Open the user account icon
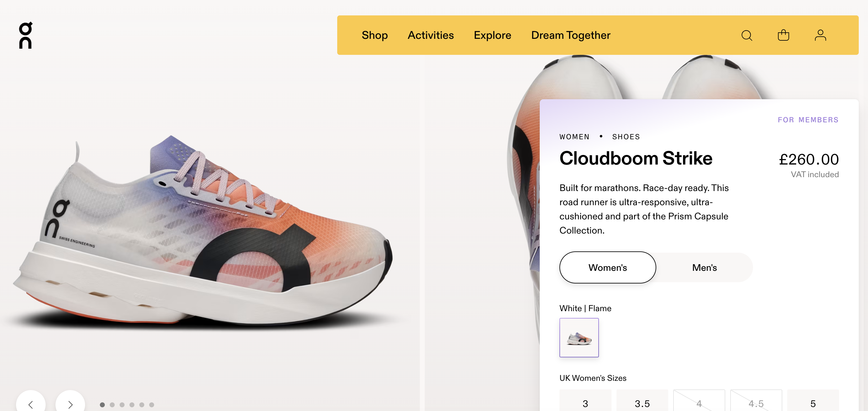 pos(820,35)
